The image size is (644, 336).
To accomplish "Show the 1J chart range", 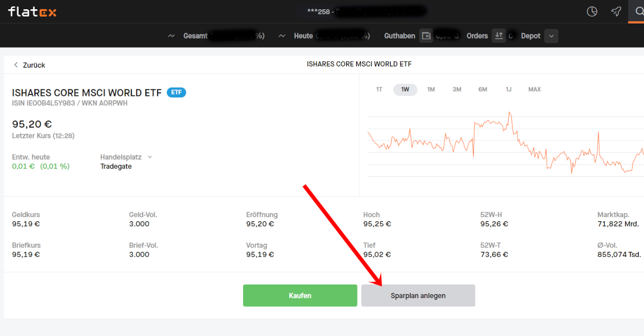I will (x=508, y=89).
